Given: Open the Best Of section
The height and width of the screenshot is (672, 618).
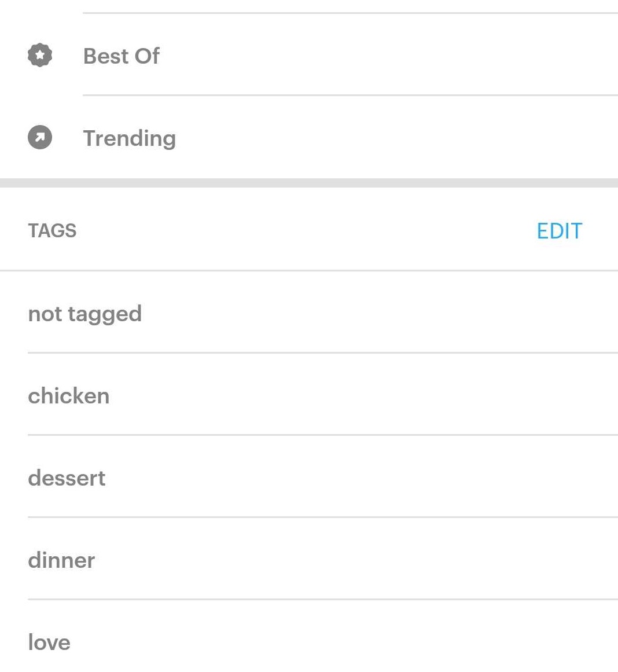Looking at the screenshot, I should 122,56.
